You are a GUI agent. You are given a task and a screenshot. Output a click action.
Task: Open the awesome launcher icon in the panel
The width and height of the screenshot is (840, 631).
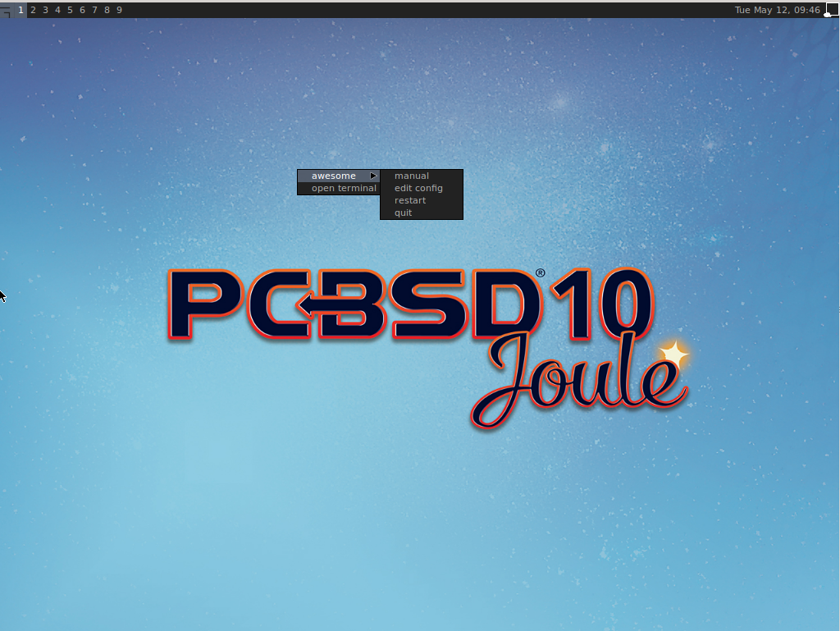[6, 10]
